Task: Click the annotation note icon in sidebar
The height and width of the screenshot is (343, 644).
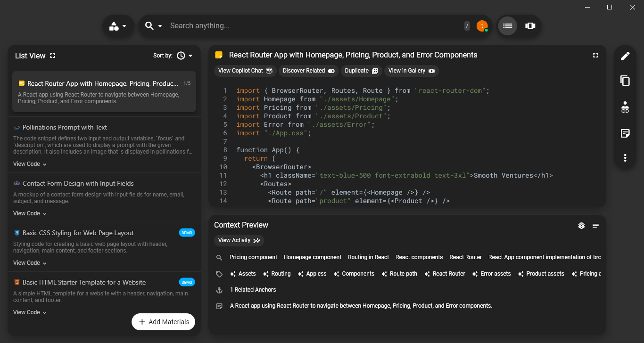Action: (x=625, y=133)
